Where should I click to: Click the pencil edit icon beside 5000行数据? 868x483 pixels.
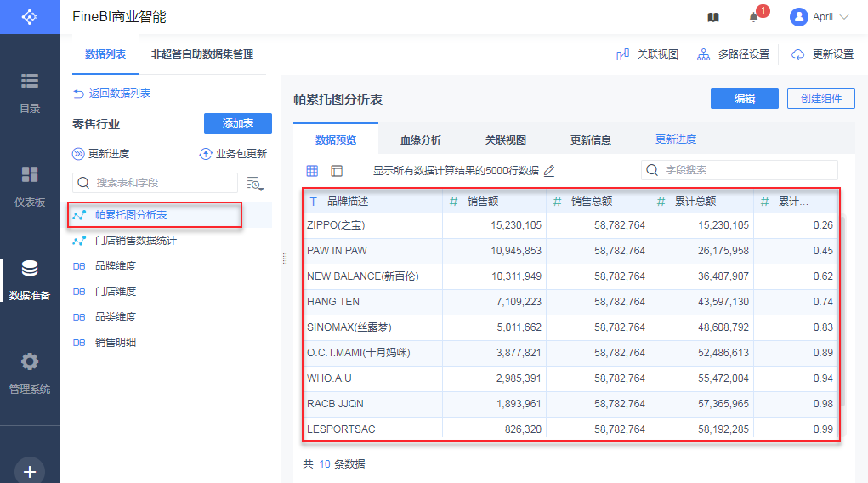tap(549, 171)
